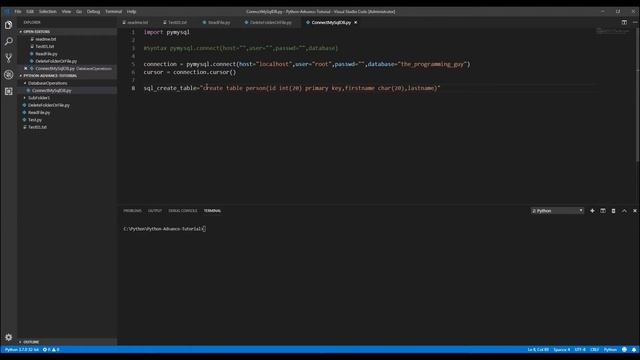Viewport: 640px width, 360px height.
Task: Create a new terminal with plus icon
Action: coord(592,211)
